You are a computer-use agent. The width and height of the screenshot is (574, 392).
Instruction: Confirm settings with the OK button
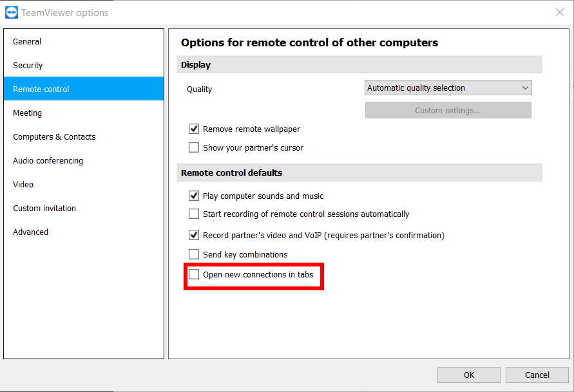[x=468, y=375]
